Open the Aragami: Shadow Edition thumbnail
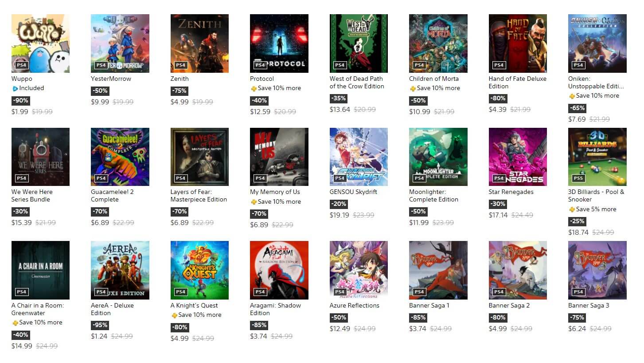Image resolution: width=644 pixels, height=363 pixels. click(x=279, y=270)
